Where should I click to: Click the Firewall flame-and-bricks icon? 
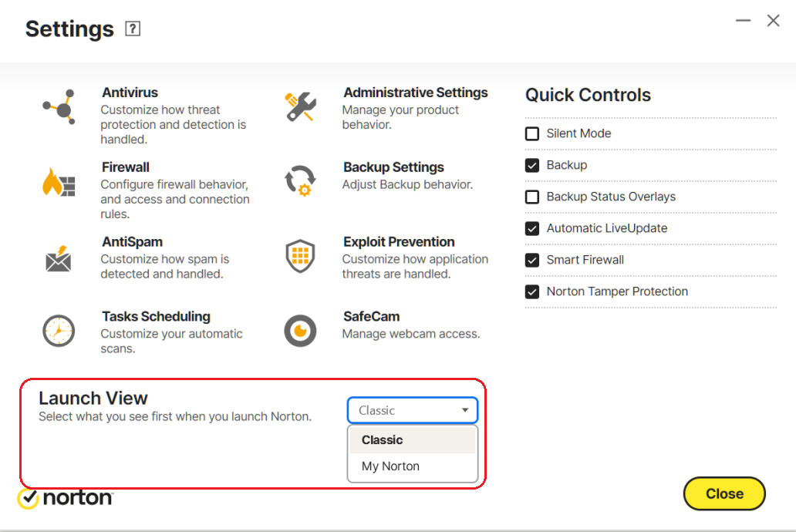(59, 182)
